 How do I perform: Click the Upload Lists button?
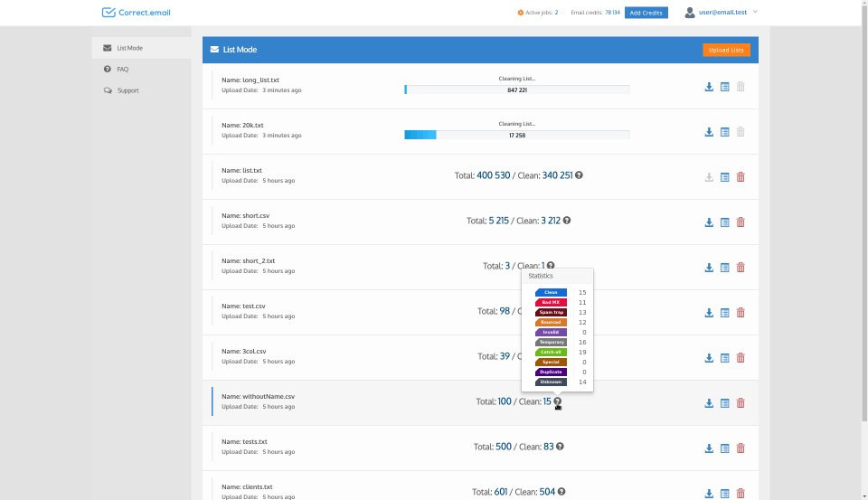(726, 50)
